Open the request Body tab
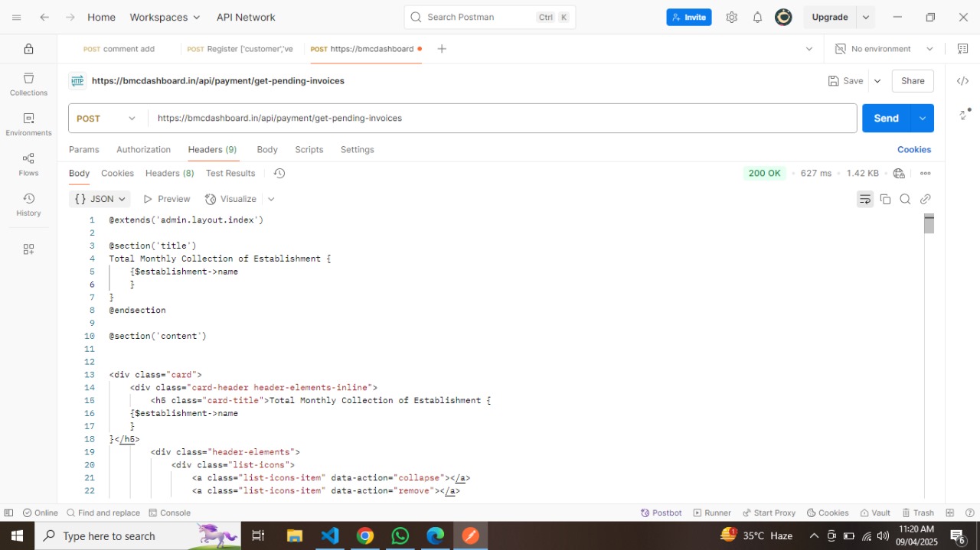This screenshot has height=550, width=980. pyautogui.click(x=267, y=150)
